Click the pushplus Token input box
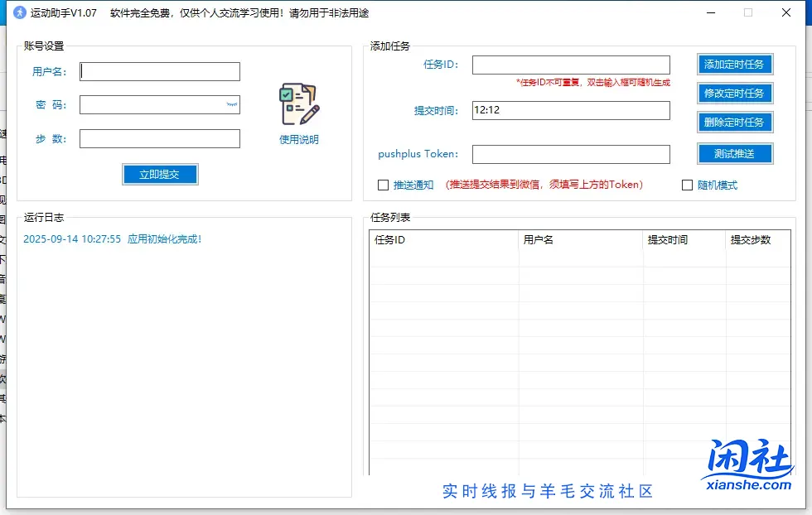The image size is (812, 515). (x=570, y=154)
